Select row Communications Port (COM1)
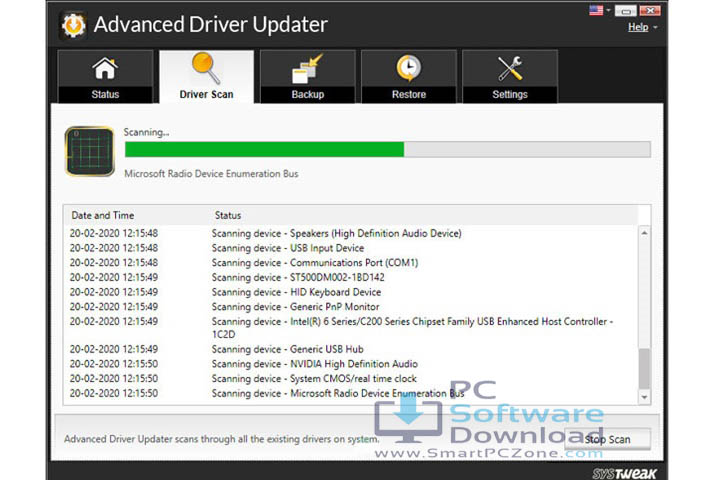This screenshot has width=720, height=480. click(x=351, y=263)
